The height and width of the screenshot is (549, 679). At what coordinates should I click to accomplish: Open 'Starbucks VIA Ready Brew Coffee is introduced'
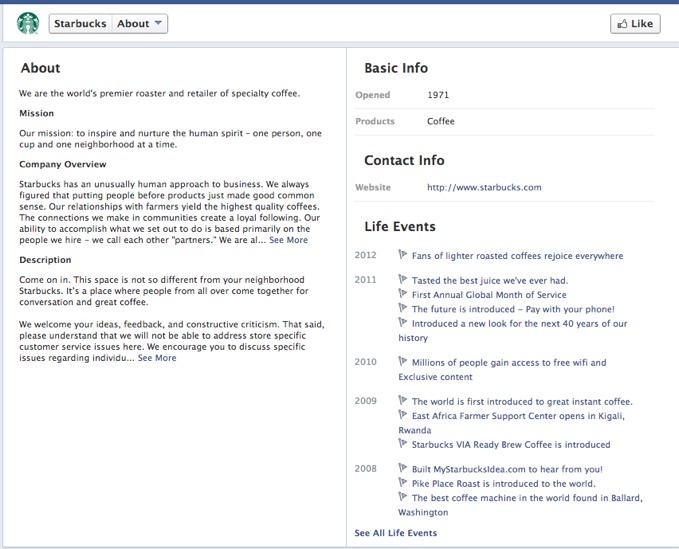[x=511, y=445]
